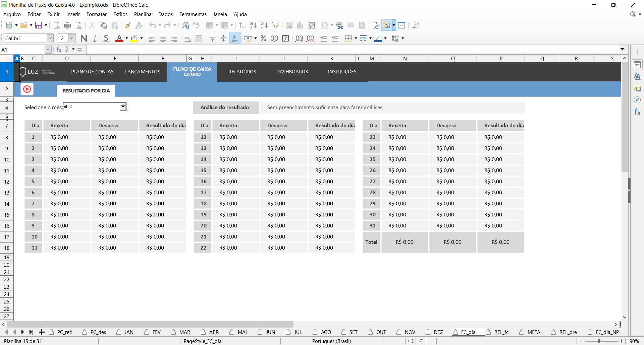The width and height of the screenshot is (644, 345).
Task: Click the Sort Ascending icon
Action: pyautogui.click(x=253, y=25)
